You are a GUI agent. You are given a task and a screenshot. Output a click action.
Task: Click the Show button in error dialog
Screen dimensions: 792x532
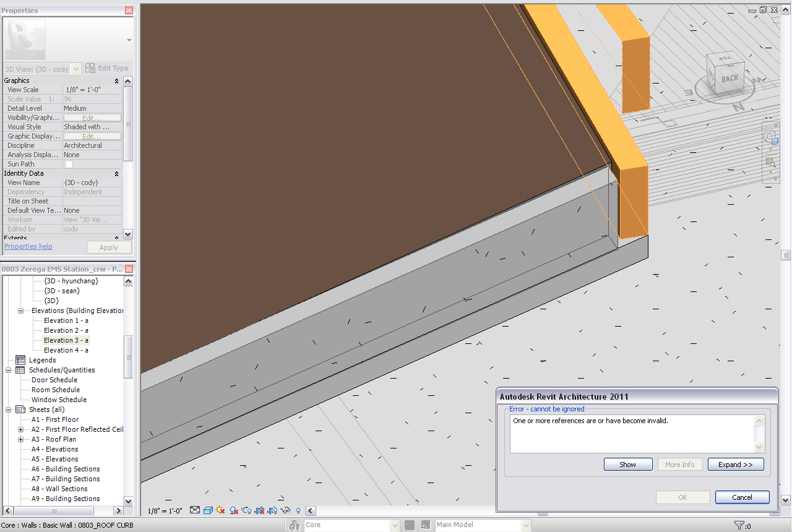click(x=628, y=465)
